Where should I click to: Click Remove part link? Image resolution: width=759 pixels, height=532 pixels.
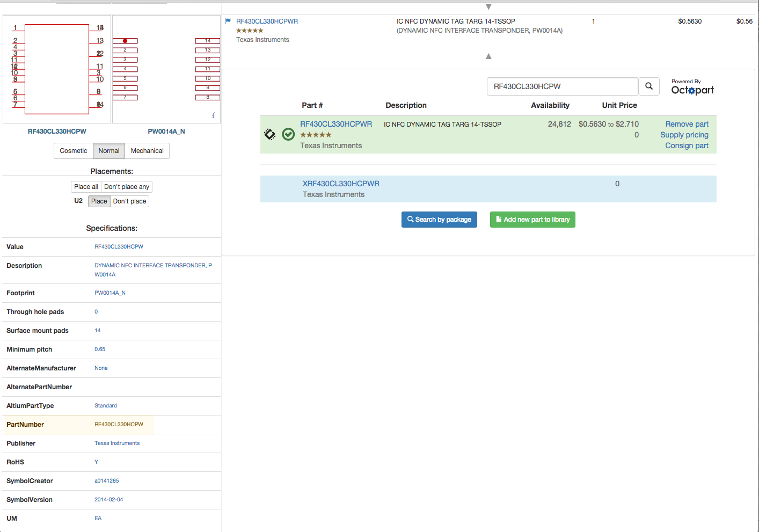(687, 124)
